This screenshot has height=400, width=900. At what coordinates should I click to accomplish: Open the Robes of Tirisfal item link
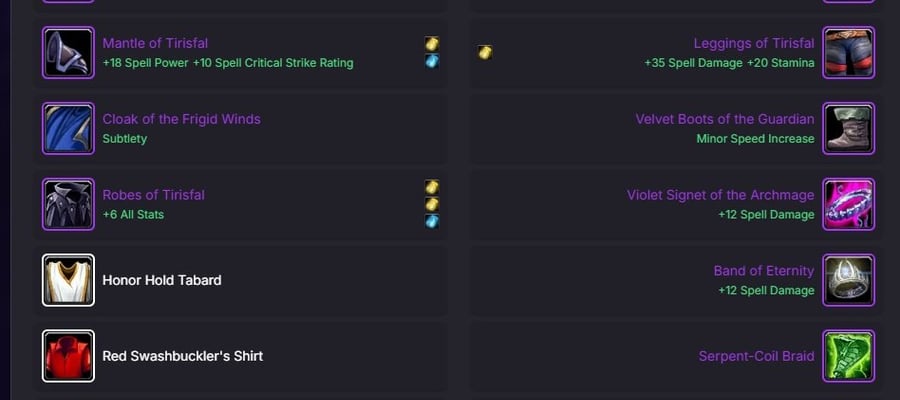pyautogui.click(x=153, y=195)
